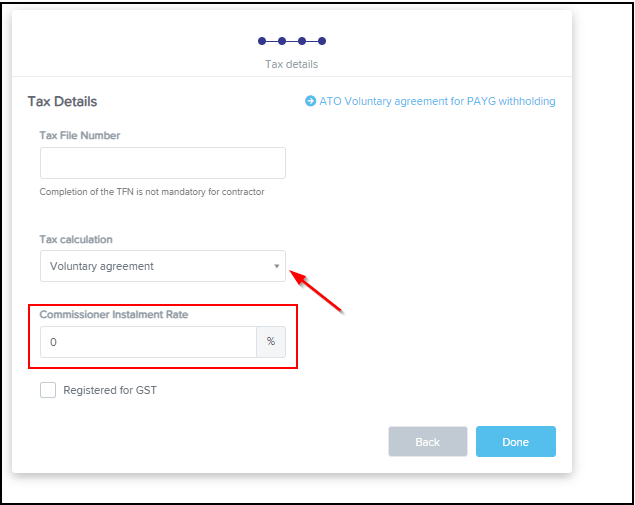Click the Registered for GST label

[110, 390]
